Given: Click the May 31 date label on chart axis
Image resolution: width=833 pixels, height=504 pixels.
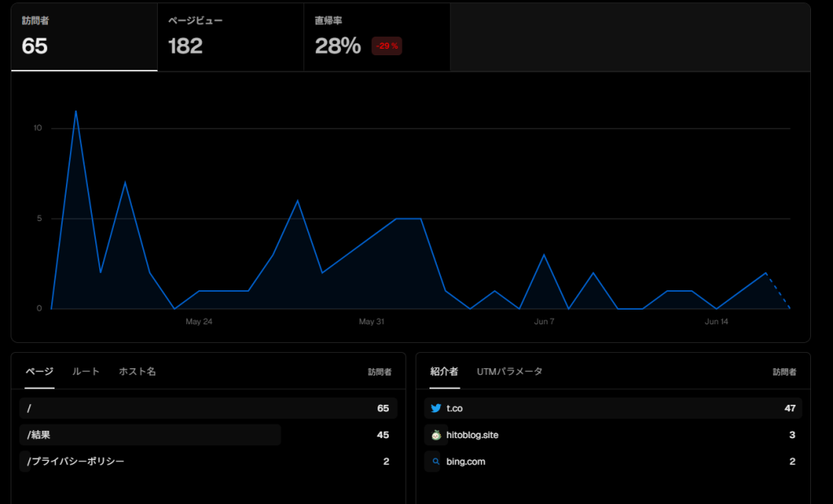Looking at the screenshot, I should point(371,321).
